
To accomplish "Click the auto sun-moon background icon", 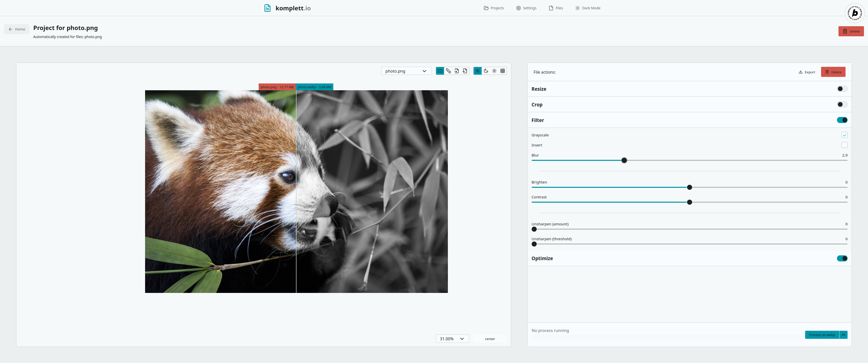I will (477, 71).
